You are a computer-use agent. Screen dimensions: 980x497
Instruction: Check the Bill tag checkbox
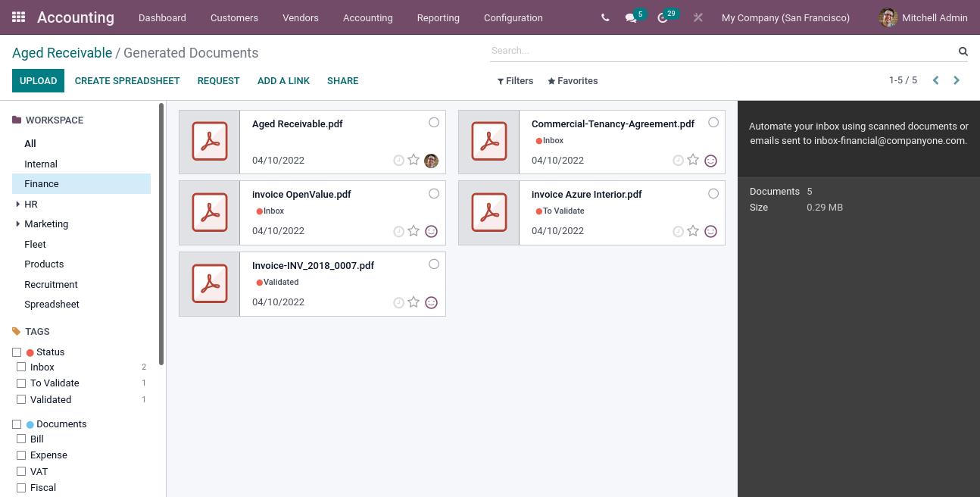click(x=21, y=439)
